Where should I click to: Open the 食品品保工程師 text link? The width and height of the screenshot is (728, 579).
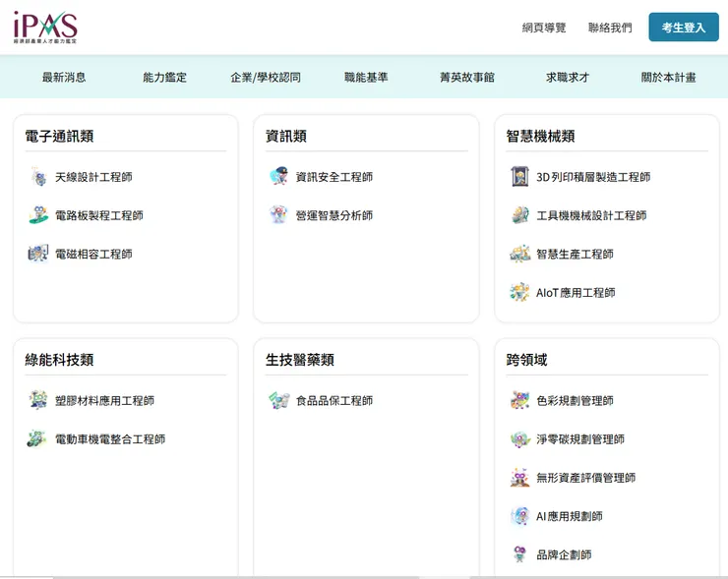coord(334,400)
